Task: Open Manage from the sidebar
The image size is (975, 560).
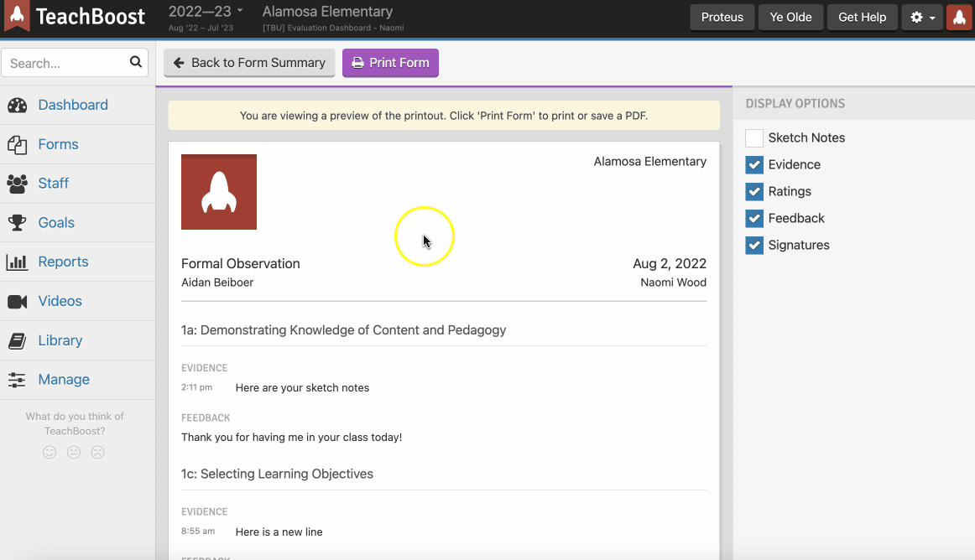Action: coord(64,380)
